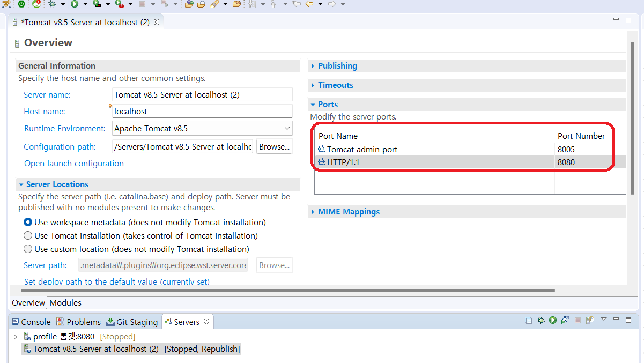The height and width of the screenshot is (363, 644).
Task: Close the Tomcat v8.5 Server editor tab
Action: tap(157, 22)
